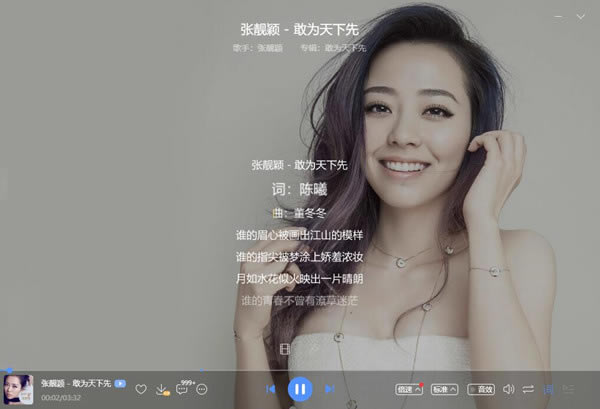The width and height of the screenshot is (600, 409).
Task: Click the film strip icon below the lyrics
Action: tap(285, 349)
